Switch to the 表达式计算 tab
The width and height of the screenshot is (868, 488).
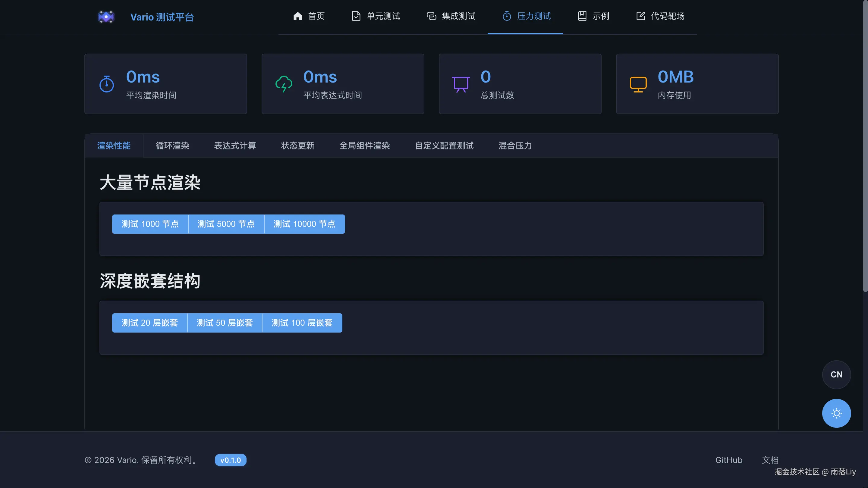[235, 145]
